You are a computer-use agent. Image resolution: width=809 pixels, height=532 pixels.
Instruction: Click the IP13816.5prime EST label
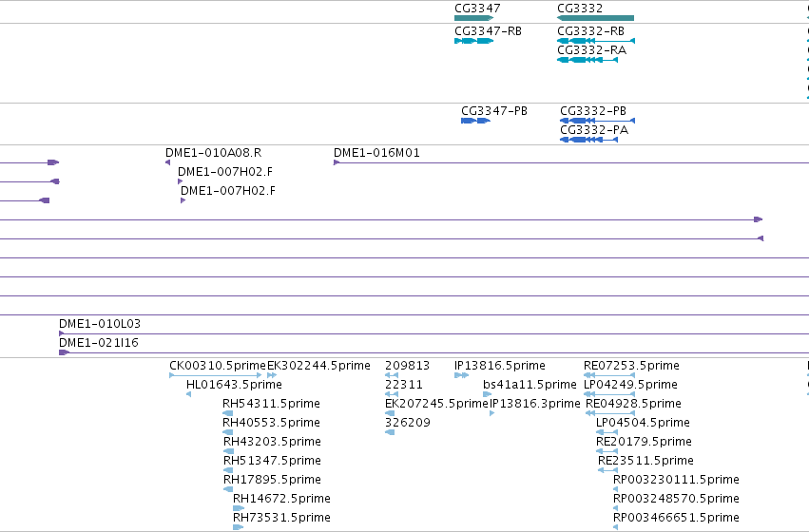tap(499, 366)
